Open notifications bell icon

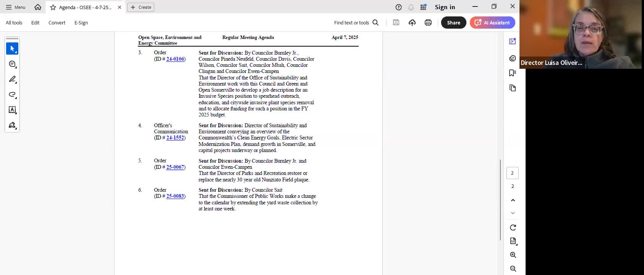point(411,7)
